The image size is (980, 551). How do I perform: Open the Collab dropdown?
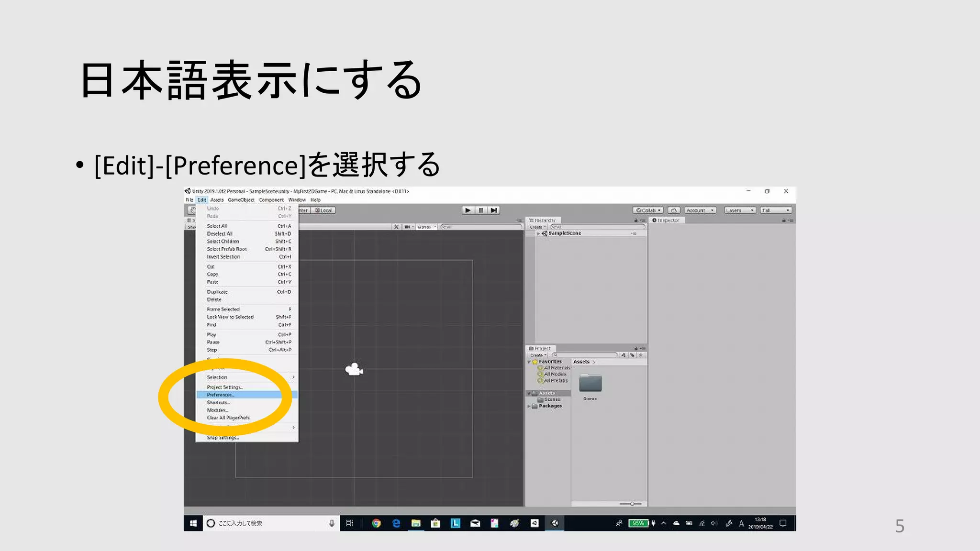click(x=648, y=210)
